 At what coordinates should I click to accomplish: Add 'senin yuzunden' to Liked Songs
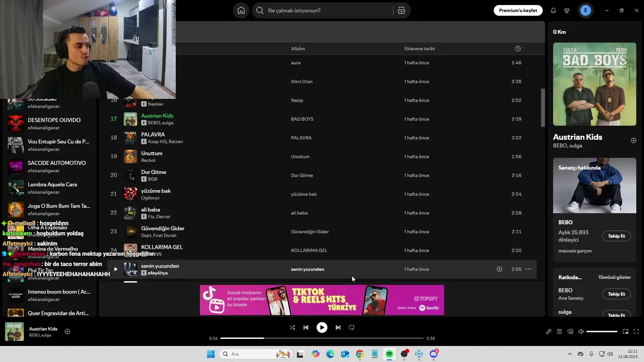click(499, 269)
